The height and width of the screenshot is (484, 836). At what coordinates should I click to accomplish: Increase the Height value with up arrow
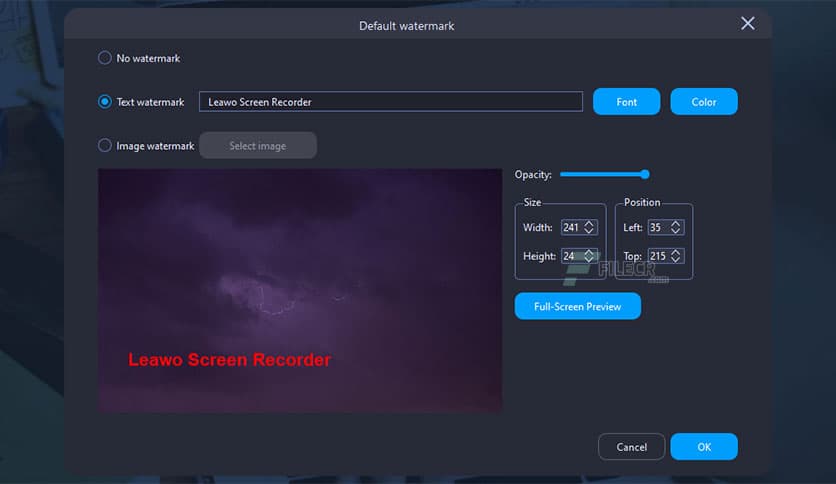(x=589, y=252)
